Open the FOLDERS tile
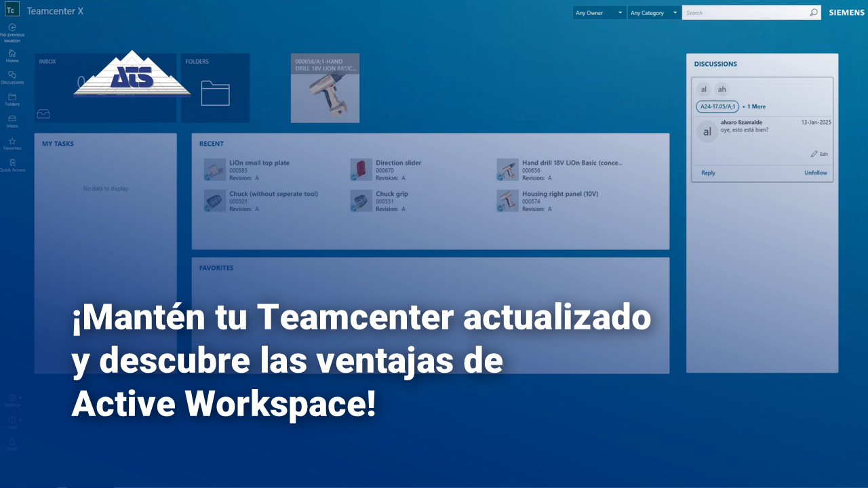 coord(215,88)
